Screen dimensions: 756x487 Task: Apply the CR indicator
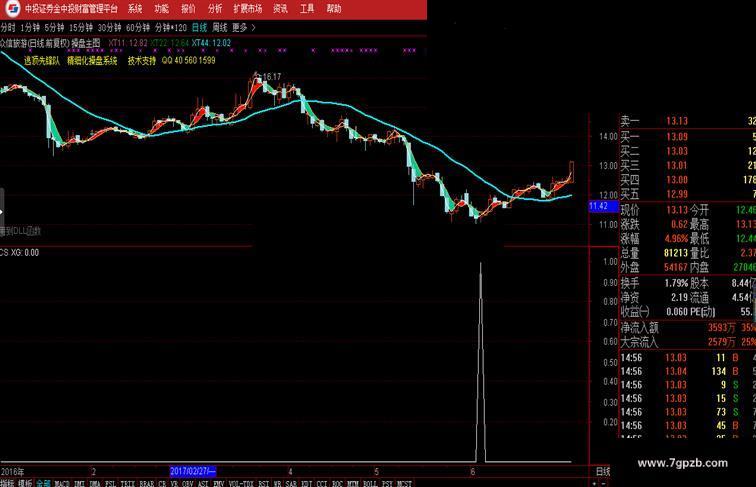(162, 483)
